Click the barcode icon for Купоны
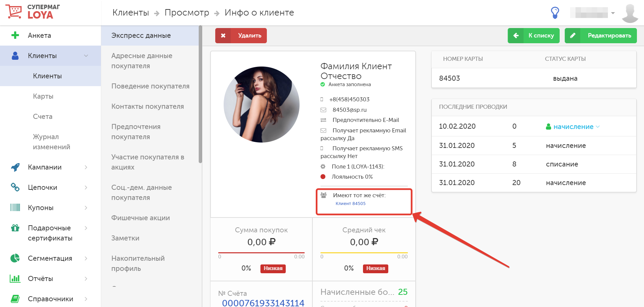Image resolution: width=644 pixels, height=307 pixels. coord(15,207)
